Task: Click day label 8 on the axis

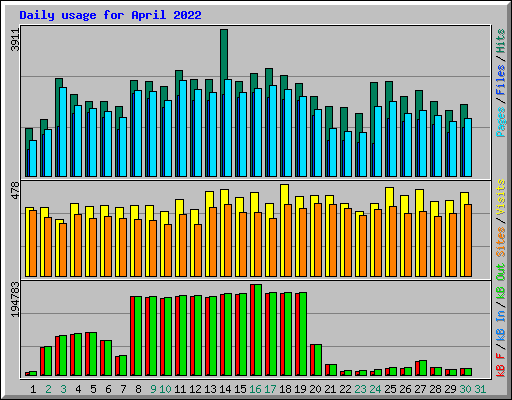Action: pyautogui.click(x=138, y=389)
